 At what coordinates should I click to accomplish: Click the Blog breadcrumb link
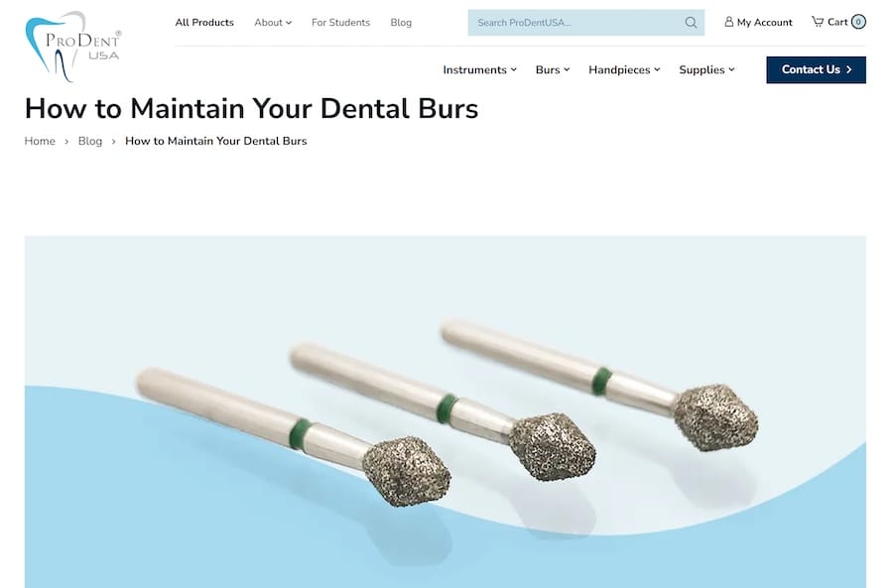click(x=90, y=141)
